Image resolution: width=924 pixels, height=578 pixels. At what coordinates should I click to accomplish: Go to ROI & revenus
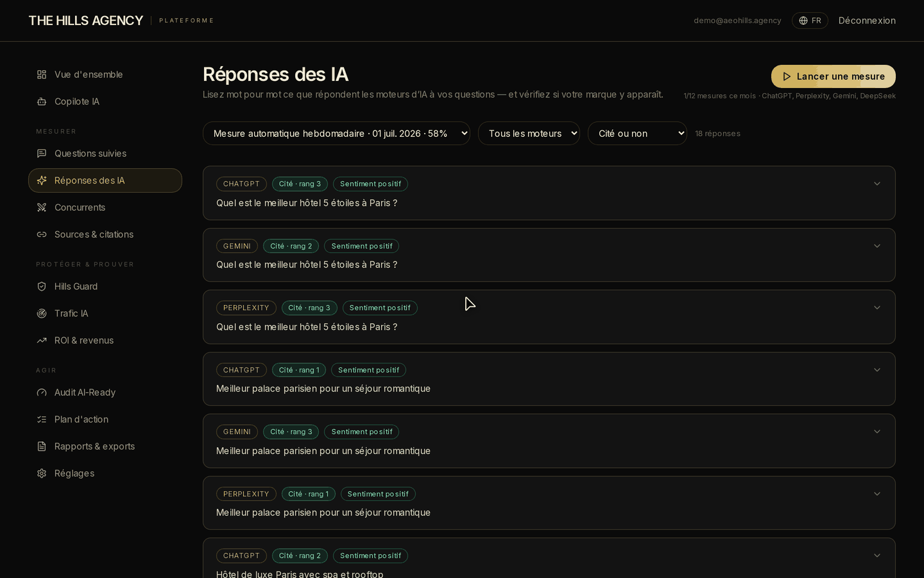point(105,340)
